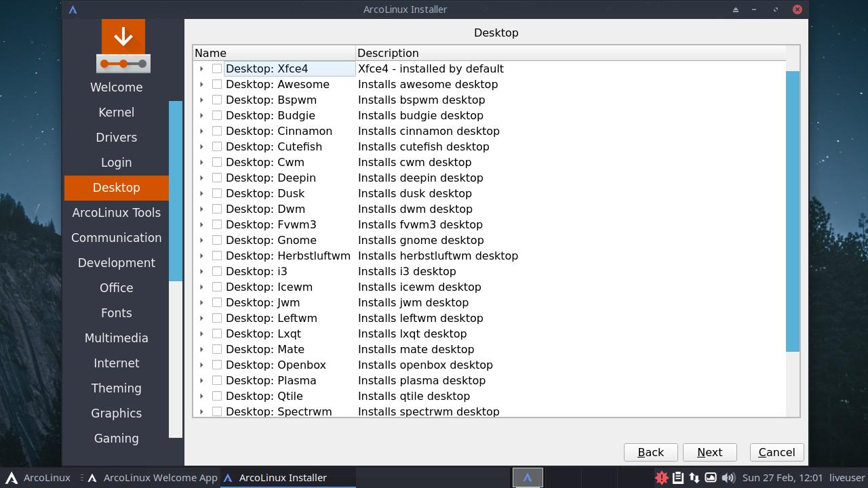Expand the Desktop: Herbstluftwm entry
The image size is (868, 488).
coord(201,256)
